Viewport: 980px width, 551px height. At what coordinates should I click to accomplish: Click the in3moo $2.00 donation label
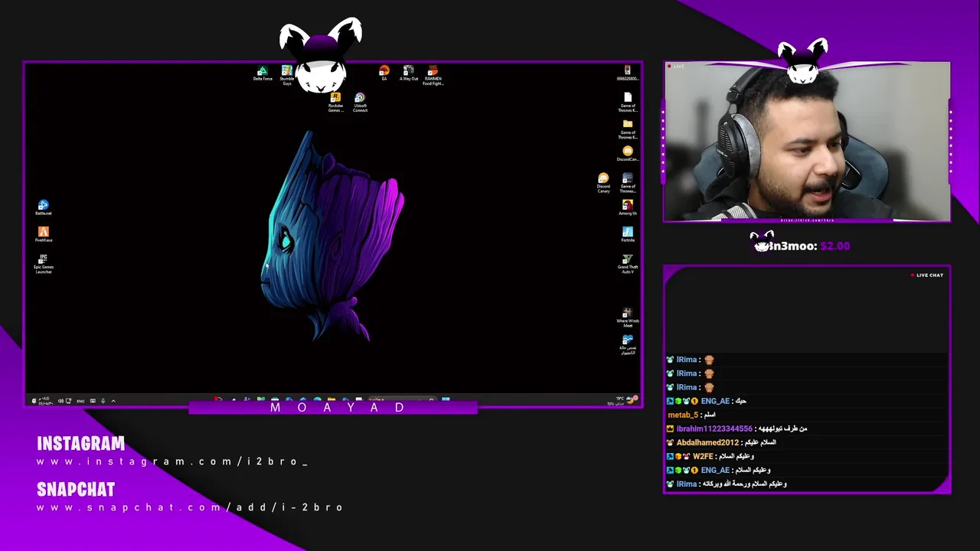(x=802, y=246)
